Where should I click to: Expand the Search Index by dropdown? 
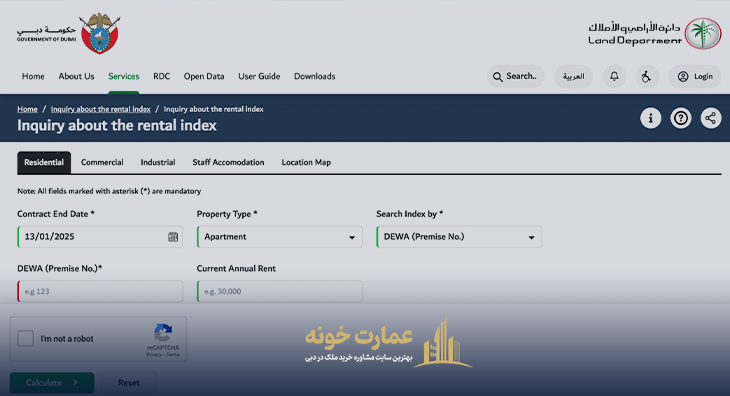coord(459,237)
